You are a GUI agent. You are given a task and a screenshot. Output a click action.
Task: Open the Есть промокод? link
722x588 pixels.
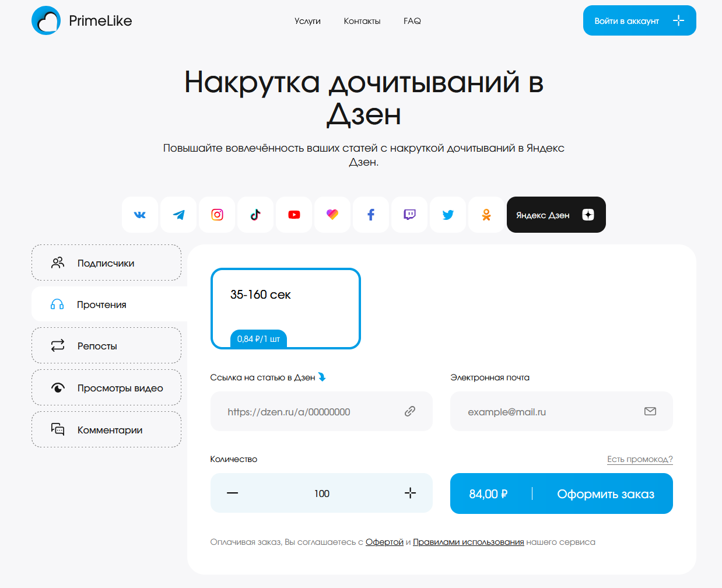point(640,459)
